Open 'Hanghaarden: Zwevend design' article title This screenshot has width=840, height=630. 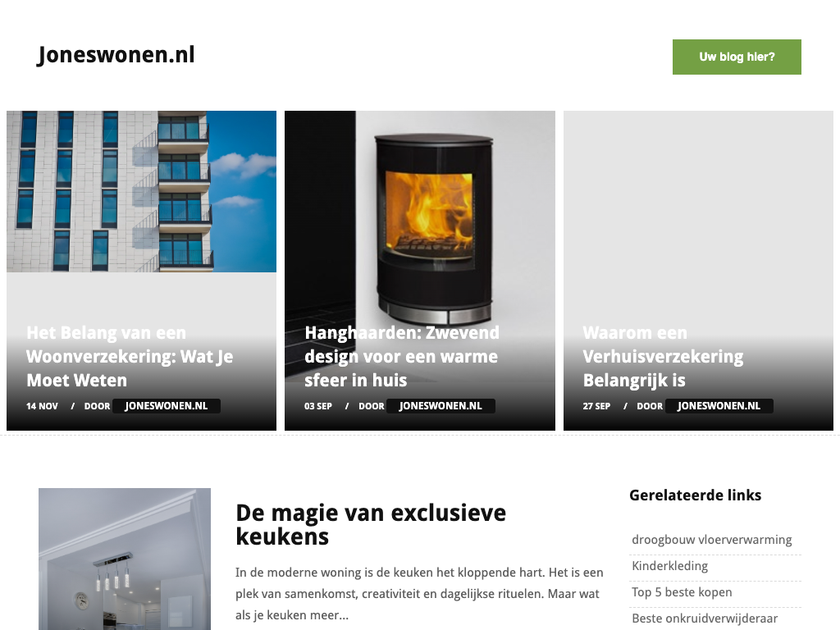[402, 356]
